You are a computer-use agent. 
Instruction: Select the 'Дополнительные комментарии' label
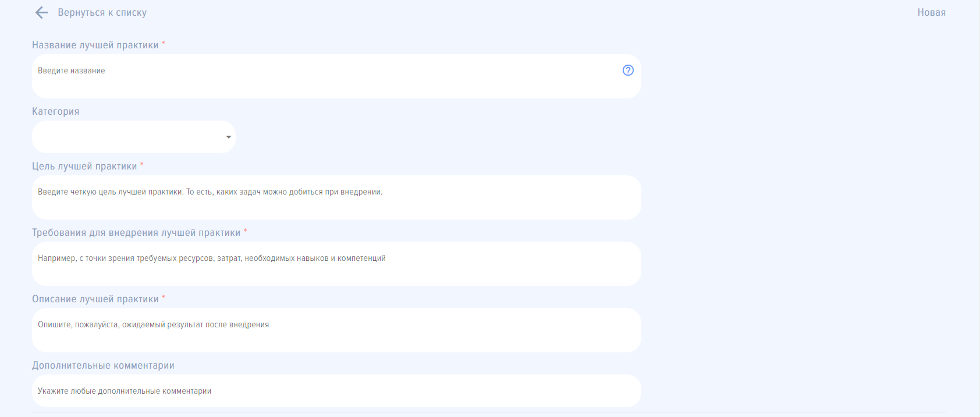point(103,366)
